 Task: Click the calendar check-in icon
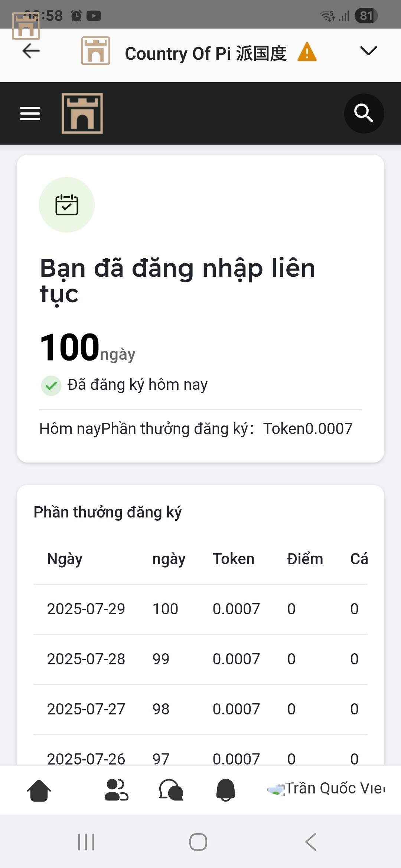click(x=67, y=205)
